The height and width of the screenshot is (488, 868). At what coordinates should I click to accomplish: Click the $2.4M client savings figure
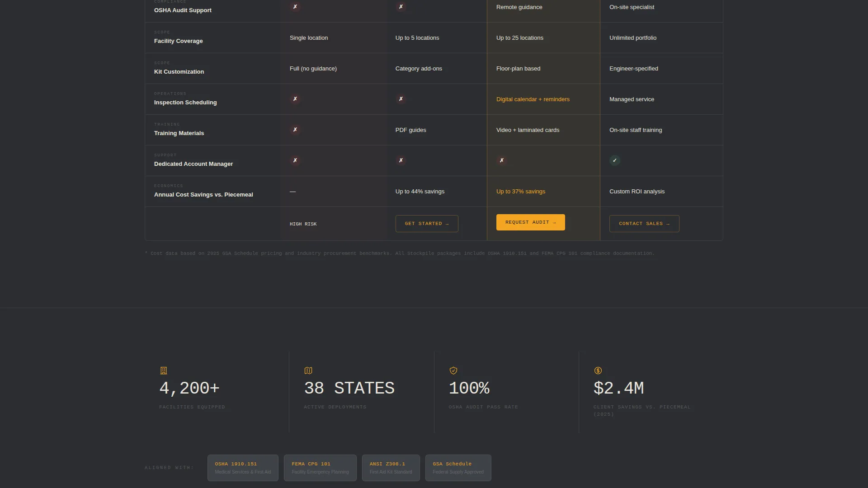(618, 389)
